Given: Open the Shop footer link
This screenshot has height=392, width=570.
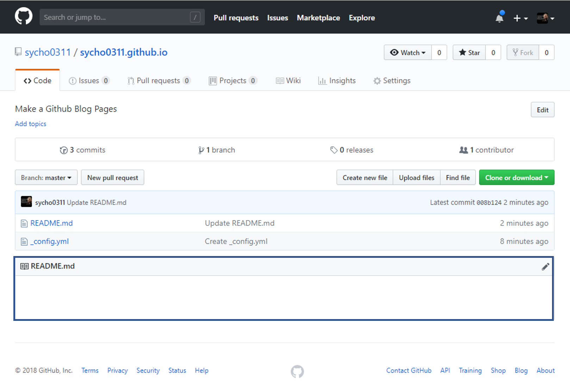Looking at the screenshot, I should tap(498, 371).
